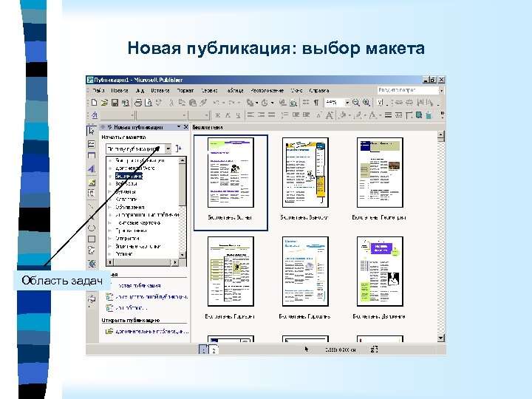Viewport: 532px width, 399px height.
Task: Select the Select Objects arrow tool
Action: pos(92,132)
